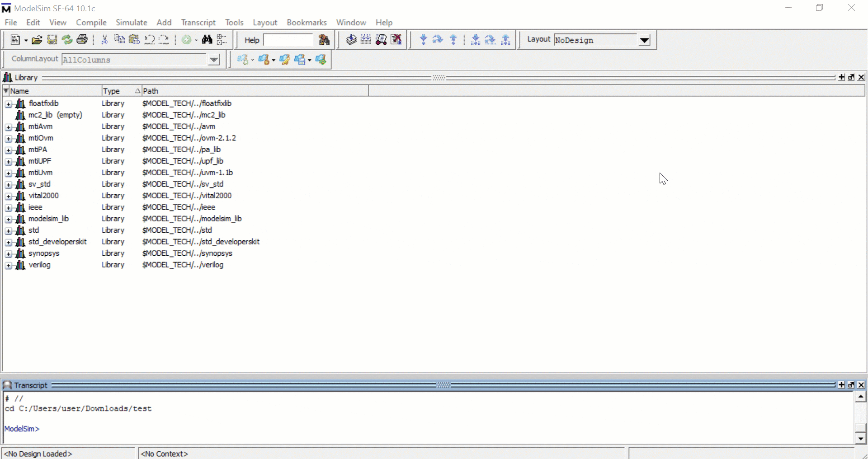Click the Library pane zoom plus button
This screenshot has width=868, height=459.
tap(842, 77)
